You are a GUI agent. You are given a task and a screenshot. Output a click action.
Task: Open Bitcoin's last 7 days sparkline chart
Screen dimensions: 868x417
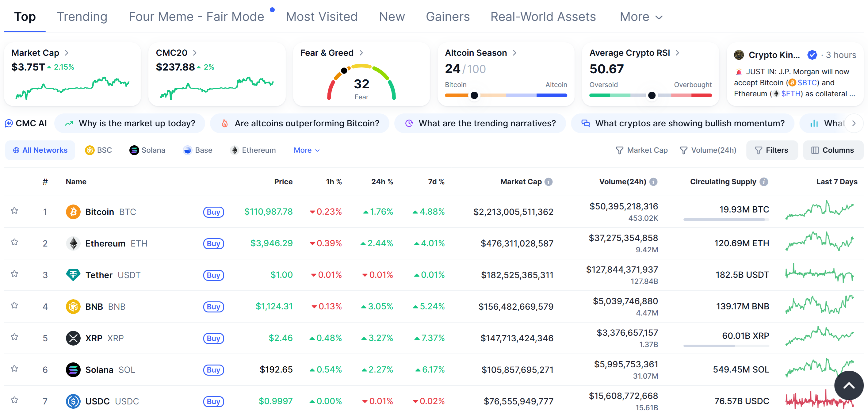click(x=819, y=210)
